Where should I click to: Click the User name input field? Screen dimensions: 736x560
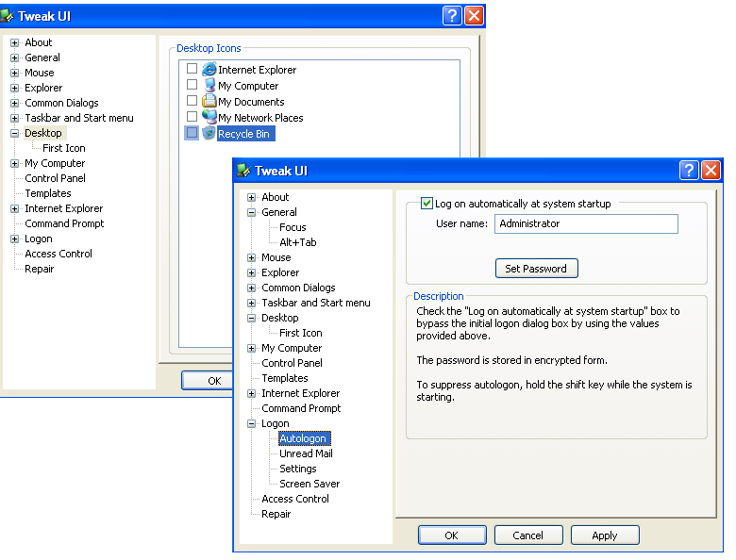[586, 223]
